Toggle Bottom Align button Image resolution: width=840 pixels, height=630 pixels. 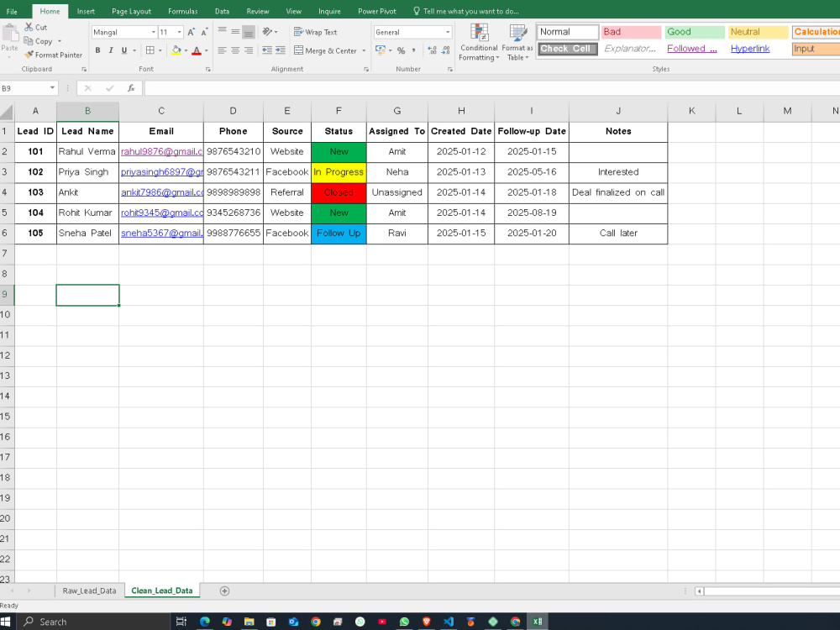249,32
